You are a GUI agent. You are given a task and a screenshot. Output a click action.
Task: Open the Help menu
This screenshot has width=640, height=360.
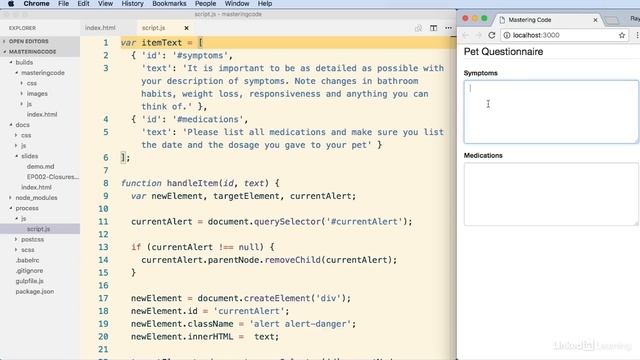click(x=265, y=4)
